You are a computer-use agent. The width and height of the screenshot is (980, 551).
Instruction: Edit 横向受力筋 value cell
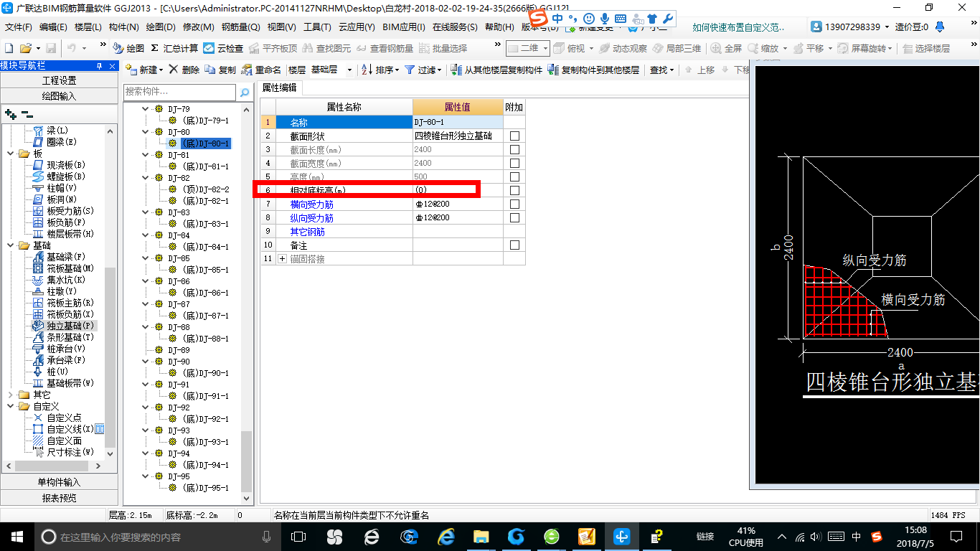[x=458, y=204]
